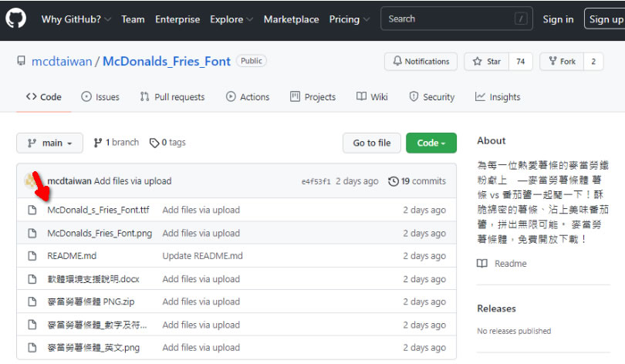Image resolution: width=625 pixels, height=364 pixels.
Task: Open the Insights tab
Action: (x=498, y=96)
